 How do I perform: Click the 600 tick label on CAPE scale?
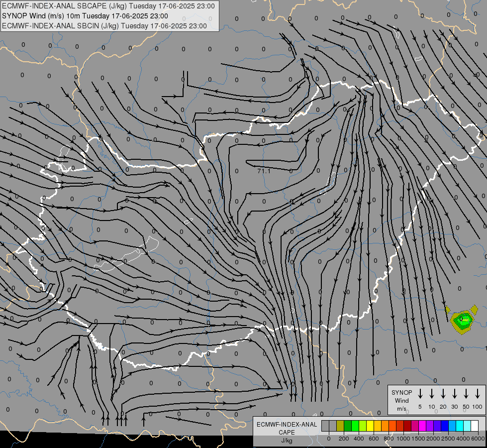(x=374, y=439)
